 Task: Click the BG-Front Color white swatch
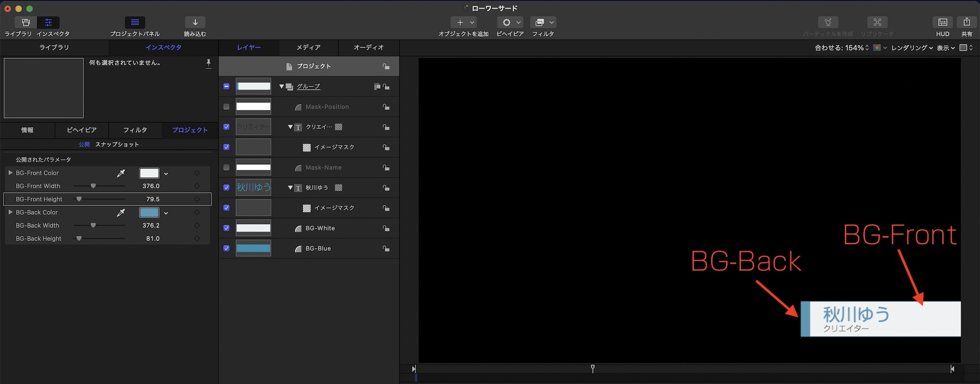point(149,173)
